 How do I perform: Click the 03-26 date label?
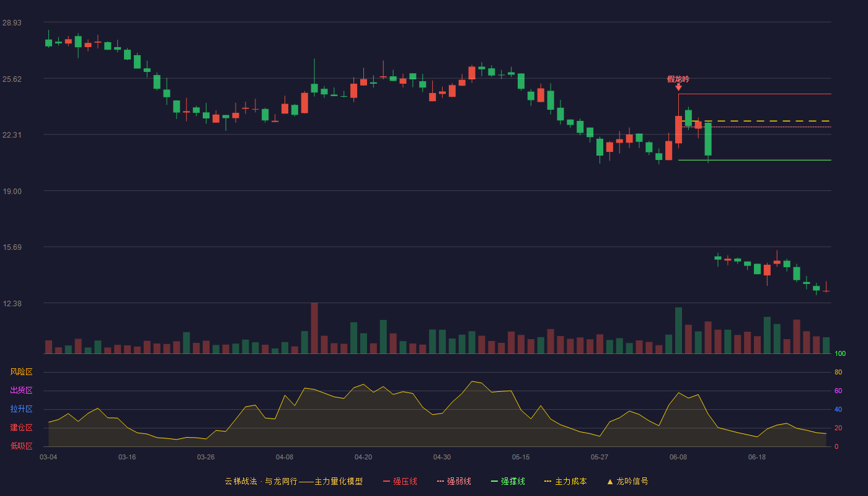206,457
